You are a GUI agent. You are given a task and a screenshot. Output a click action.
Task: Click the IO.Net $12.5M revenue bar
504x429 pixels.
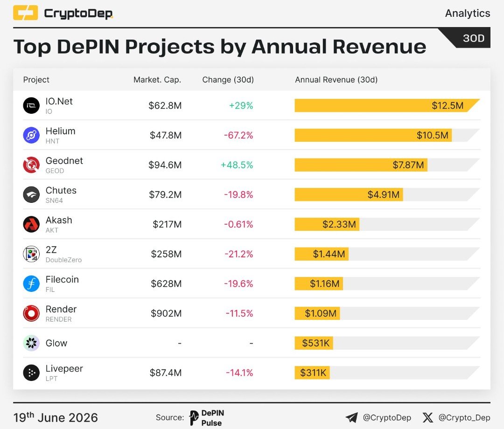click(x=387, y=105)
